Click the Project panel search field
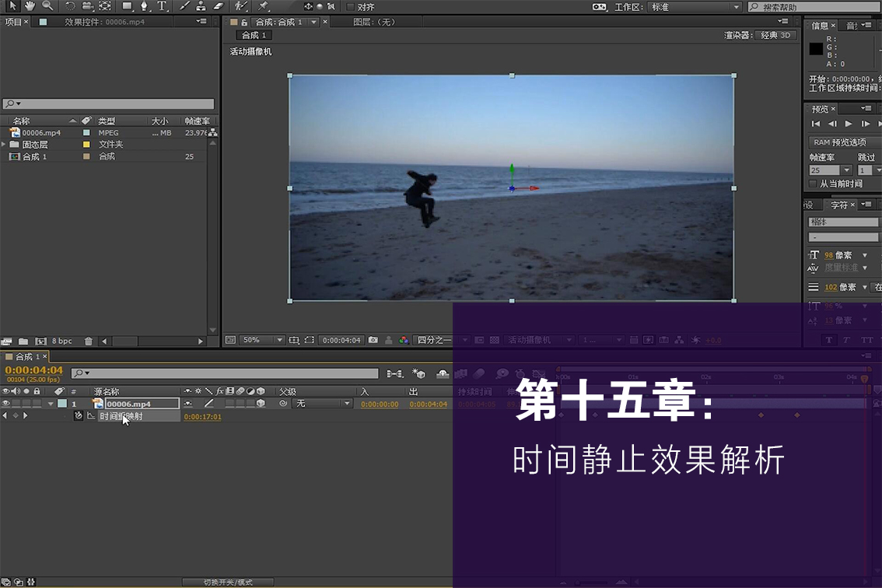The image size is (882, 588). 109,104
